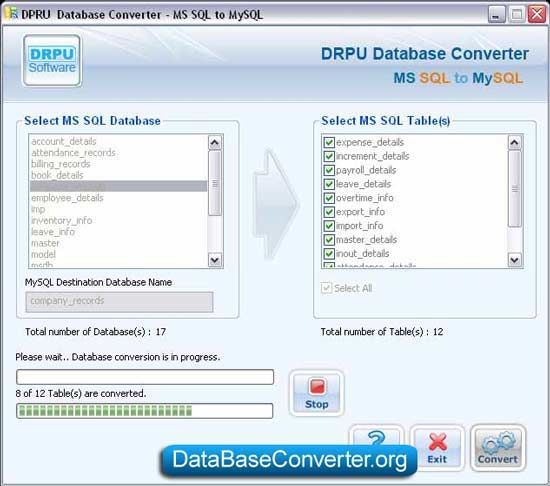Click table list scroll down arrow

coord(515,260)
